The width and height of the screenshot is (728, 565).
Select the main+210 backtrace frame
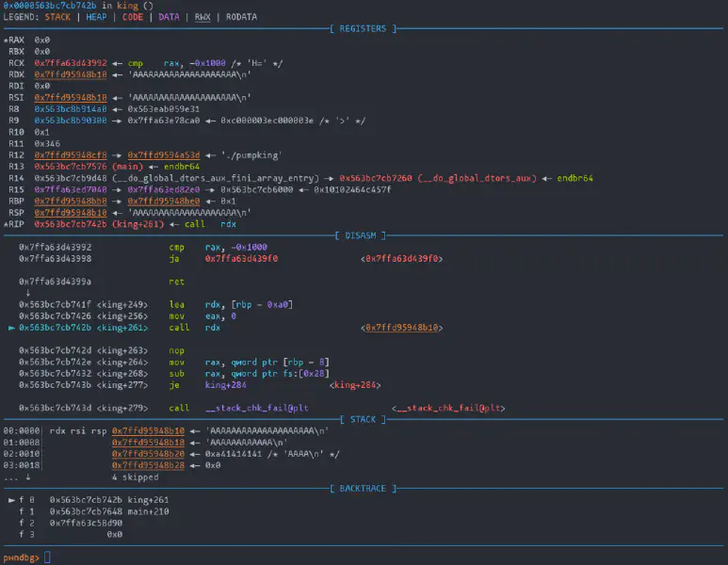(x=148, y=511)
